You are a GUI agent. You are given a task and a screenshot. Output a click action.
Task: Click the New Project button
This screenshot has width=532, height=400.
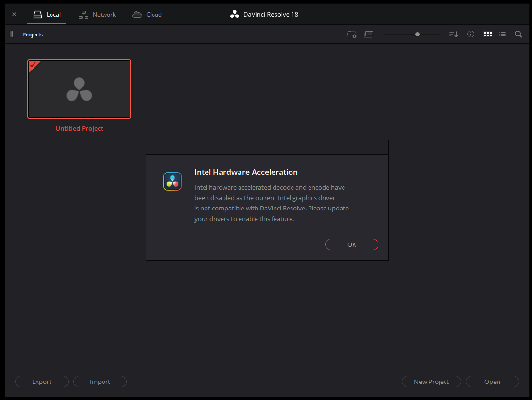[x=431, y=382]
